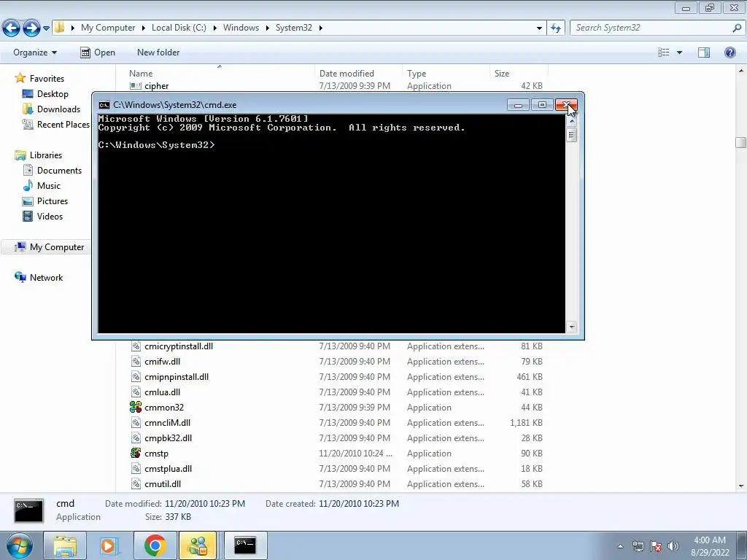747x560 pixels.
Task: Select My Computer in the navigation pane
Action: [57, 247]
